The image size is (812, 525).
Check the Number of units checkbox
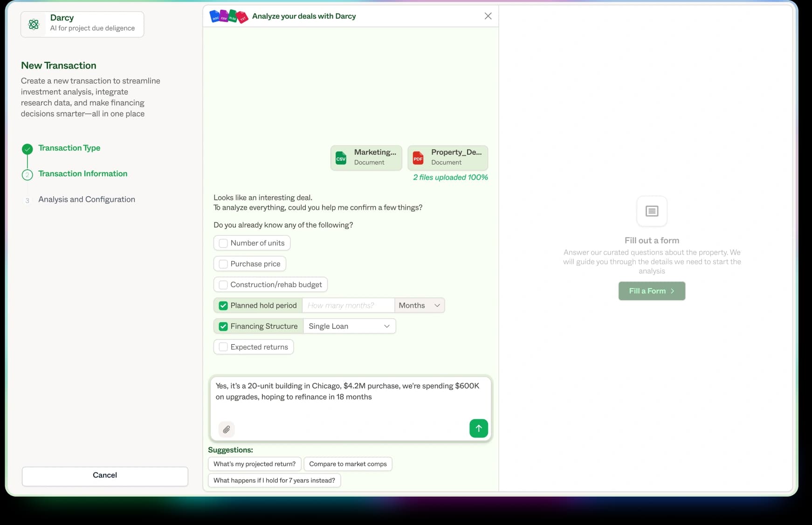pyautogui.click(x=223, y=243)
